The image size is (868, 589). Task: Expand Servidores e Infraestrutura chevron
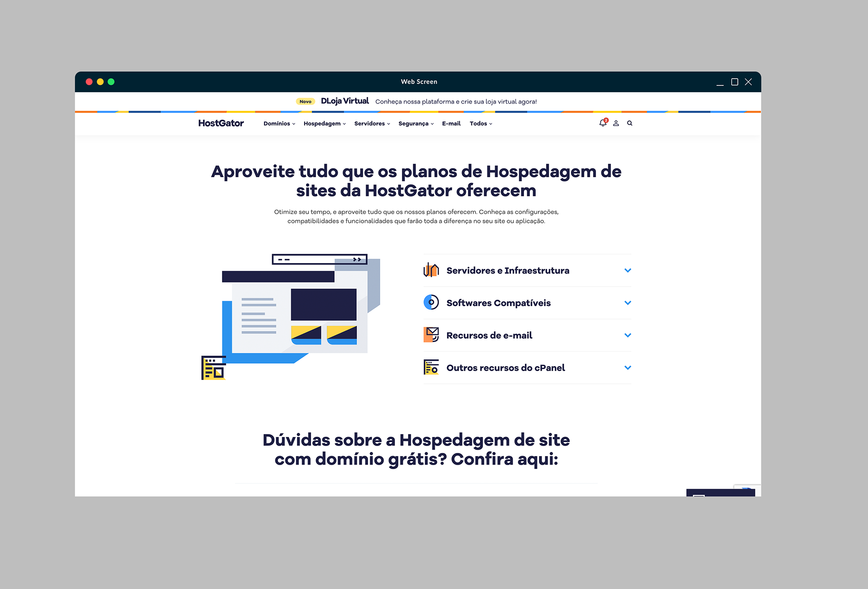[627, 270]
